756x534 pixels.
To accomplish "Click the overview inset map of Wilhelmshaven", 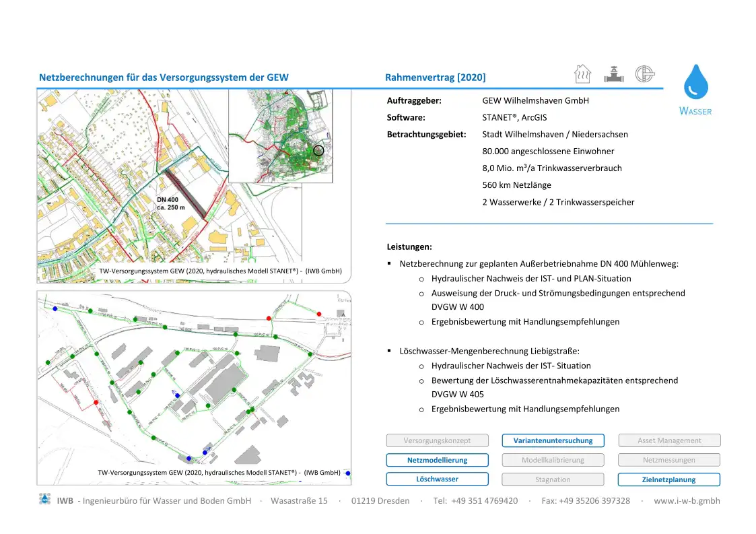I will click(281, 135).
